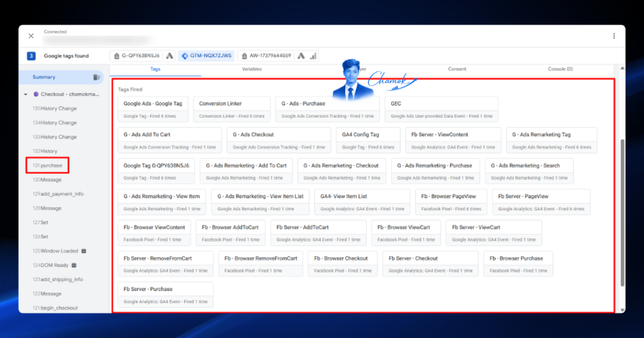This screenshot has width=644, height=338.
Task: Open the Fb Server - Purchase tag card
Action: (x=165, y=295)
